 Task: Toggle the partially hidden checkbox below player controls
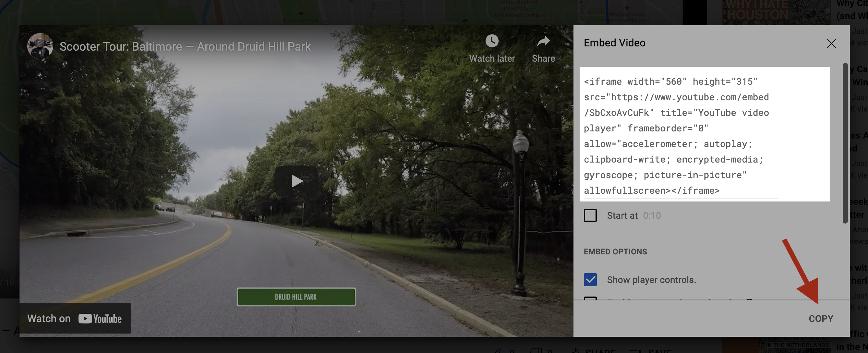click(590, 298)
